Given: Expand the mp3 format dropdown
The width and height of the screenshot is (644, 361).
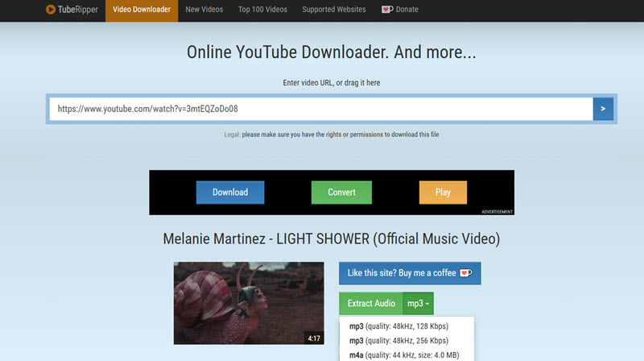Looking at the screenshot, I should (418, 304).
